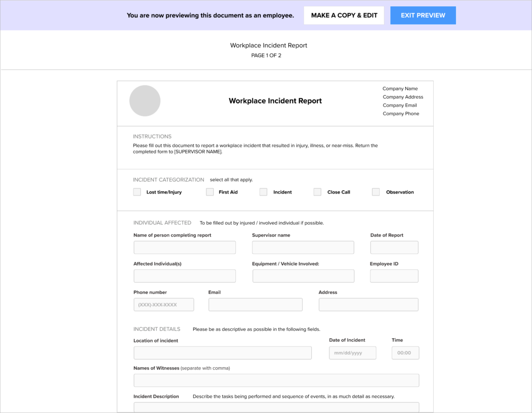Focus the Phone number input
This screenshot has width=532, height=413.
click(x=164, y=305)
